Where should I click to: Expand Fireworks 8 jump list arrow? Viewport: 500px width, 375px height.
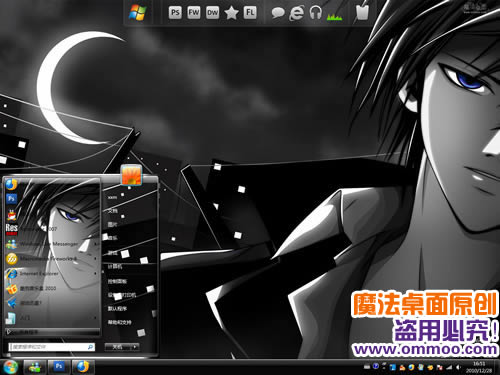(96, 259)
